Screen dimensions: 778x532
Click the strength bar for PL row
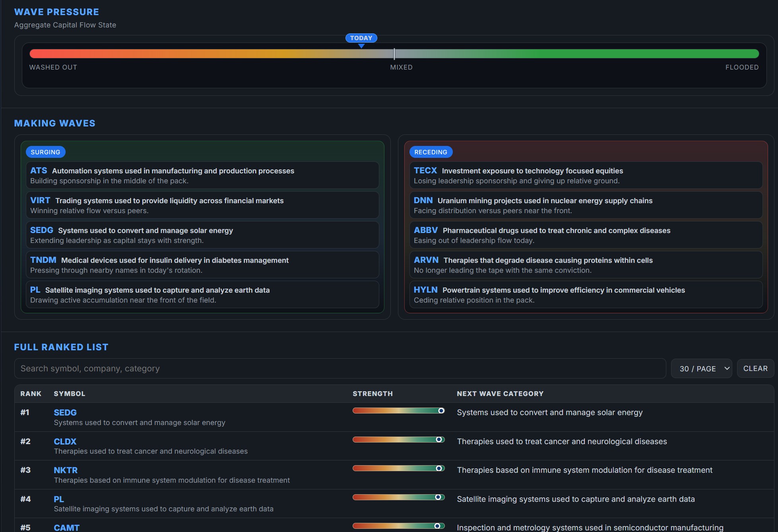[398, 497]
